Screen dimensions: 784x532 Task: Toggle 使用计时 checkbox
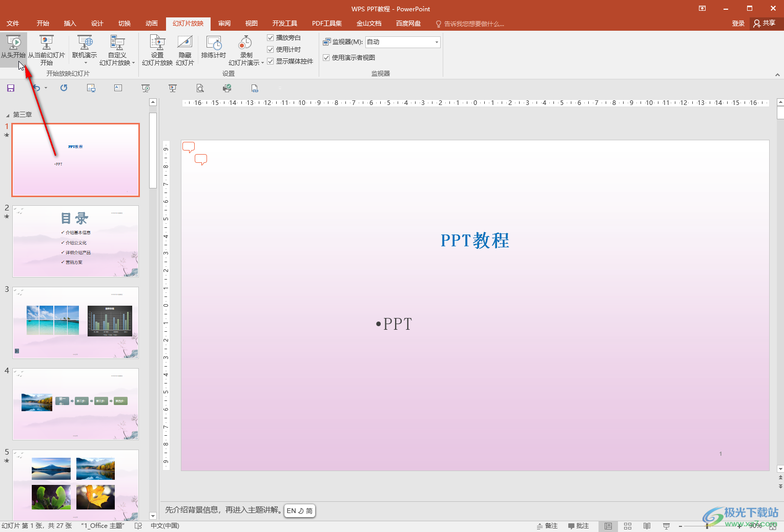271,49
